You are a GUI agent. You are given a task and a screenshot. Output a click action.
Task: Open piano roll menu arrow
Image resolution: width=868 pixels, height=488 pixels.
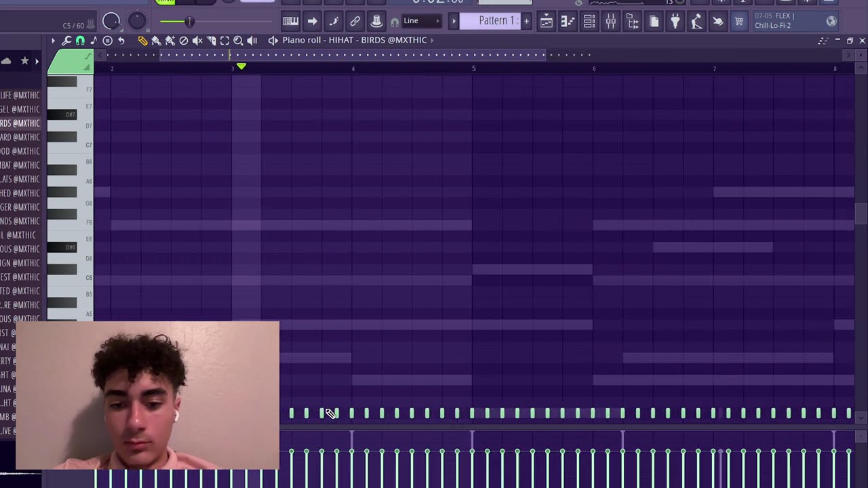coord(53,41)
